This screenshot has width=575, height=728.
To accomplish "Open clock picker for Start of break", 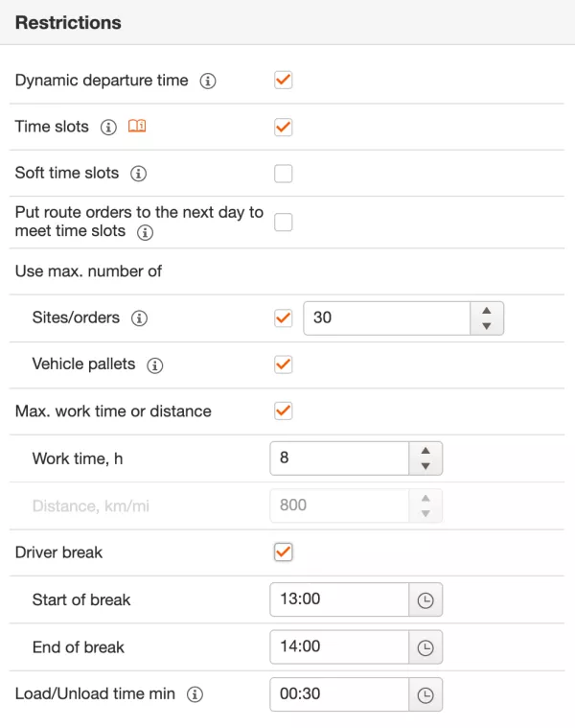I will click(x=425, y=599).
